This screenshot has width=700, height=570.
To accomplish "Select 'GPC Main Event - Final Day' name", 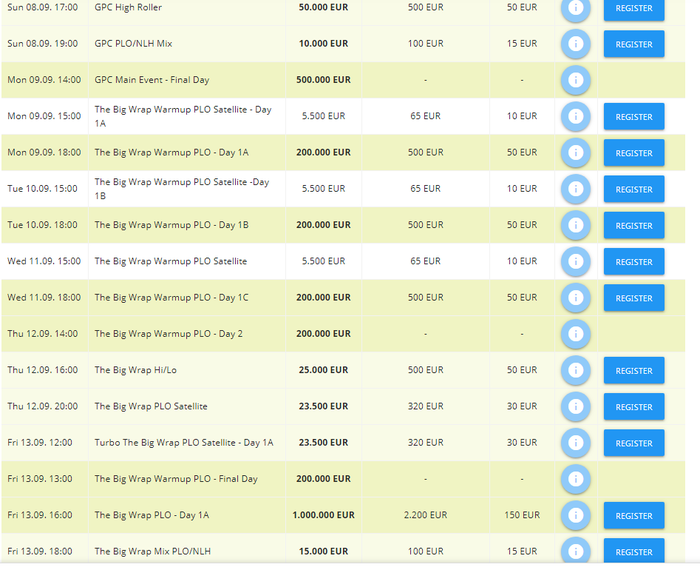I will coord(152,80).
